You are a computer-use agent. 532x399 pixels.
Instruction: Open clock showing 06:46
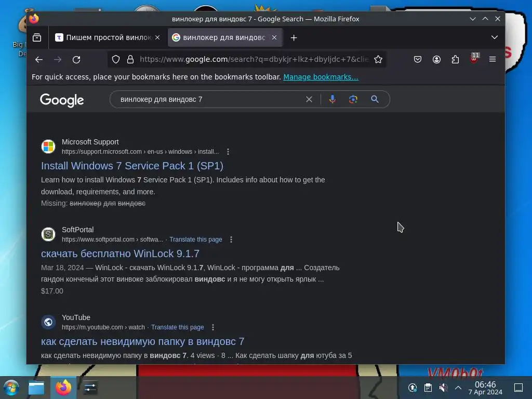[x=485, y=388]
